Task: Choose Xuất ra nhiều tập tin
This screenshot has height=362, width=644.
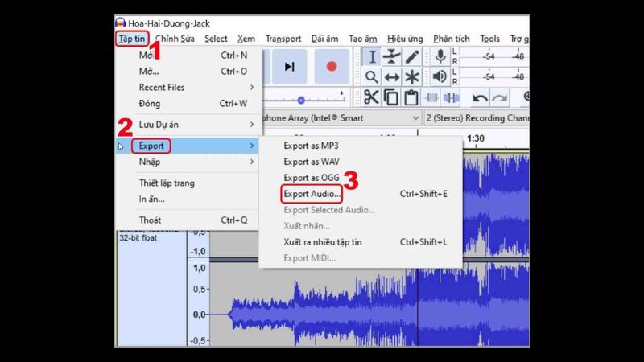Action: click(x=361, y=242)
